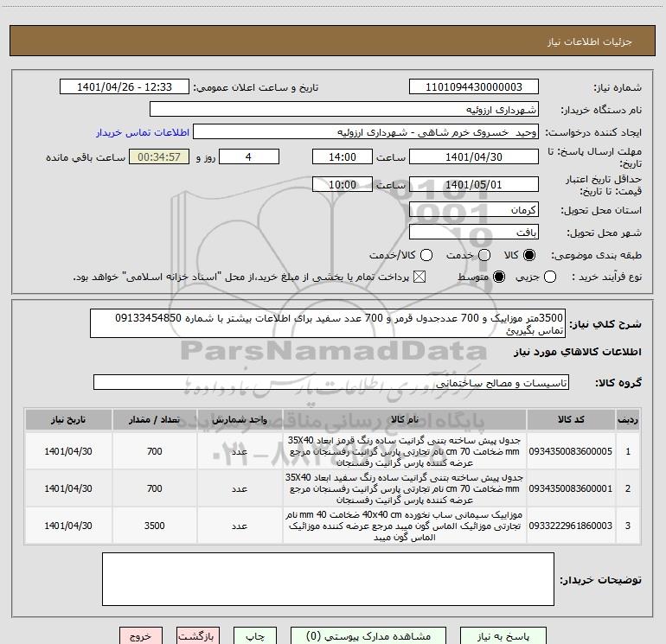Click item code 0934350083600005
Screen dimensions: 666x644
571,451
